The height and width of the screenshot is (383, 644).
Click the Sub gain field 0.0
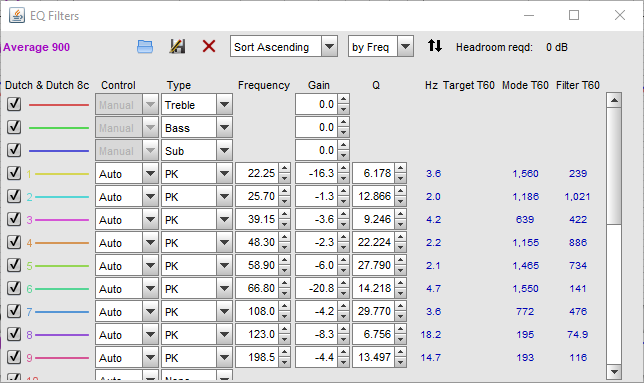coord(317,150)
